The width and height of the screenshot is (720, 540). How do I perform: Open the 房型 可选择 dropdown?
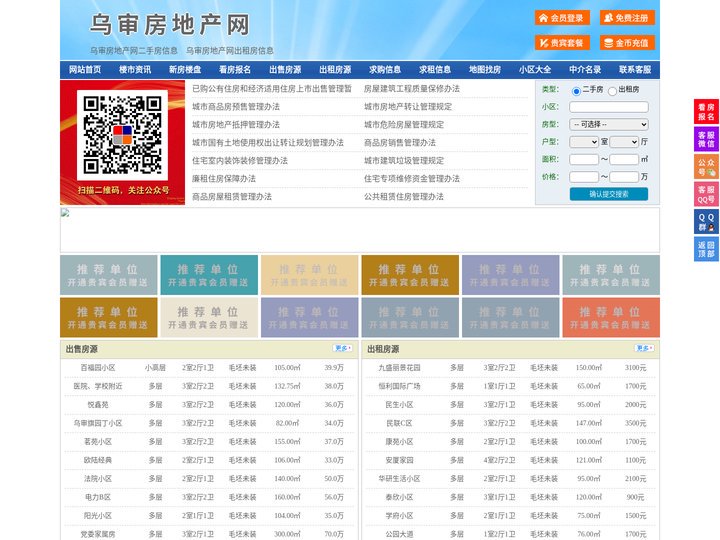[608, 124]
